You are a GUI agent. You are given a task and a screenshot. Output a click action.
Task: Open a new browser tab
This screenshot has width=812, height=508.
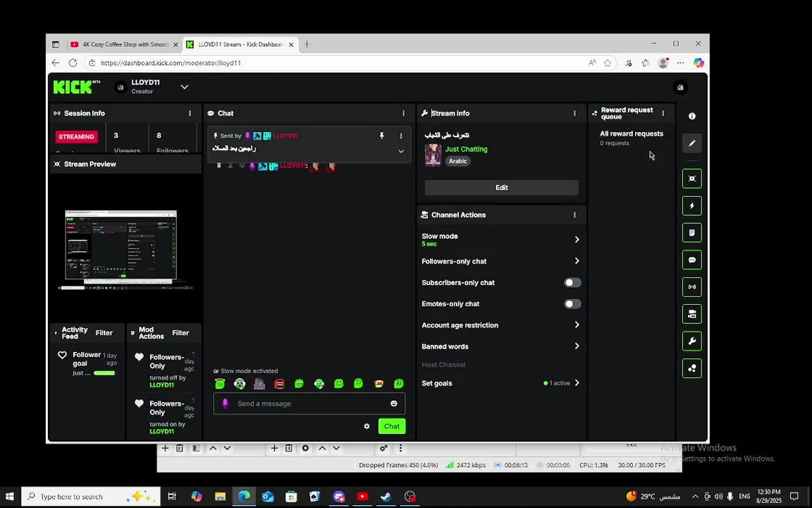307,44
